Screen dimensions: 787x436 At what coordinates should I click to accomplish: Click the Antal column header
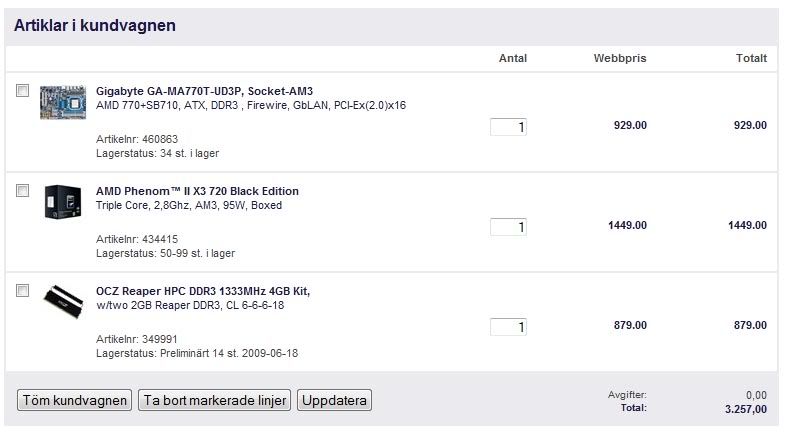coord(512,59)
